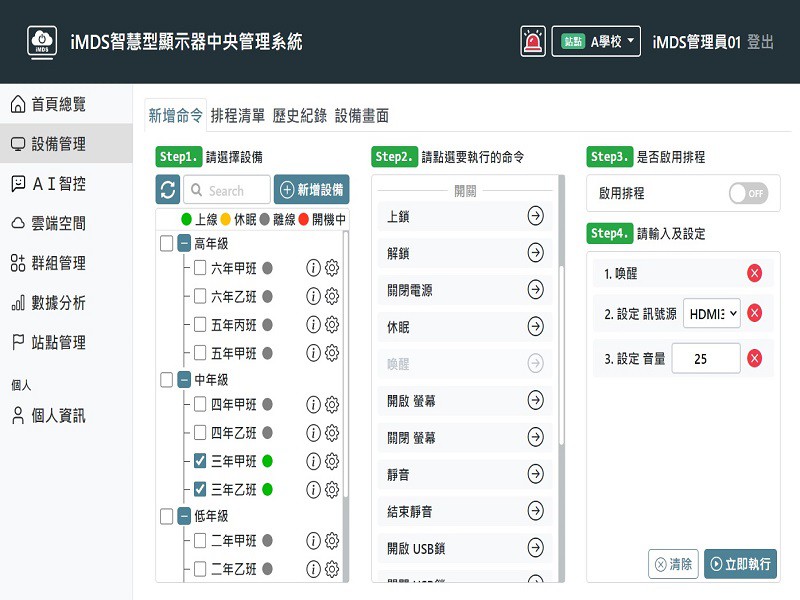The image size is (800, 600).
Task: Click the 新增設備 button
Action: (x=311, y=190)
